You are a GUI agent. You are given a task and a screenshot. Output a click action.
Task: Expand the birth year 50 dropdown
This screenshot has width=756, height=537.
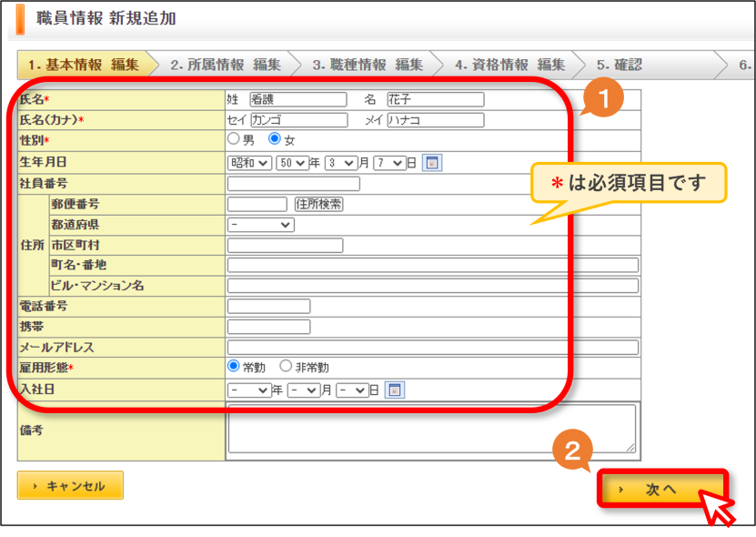pyautogui.click(x=293, y=163)
